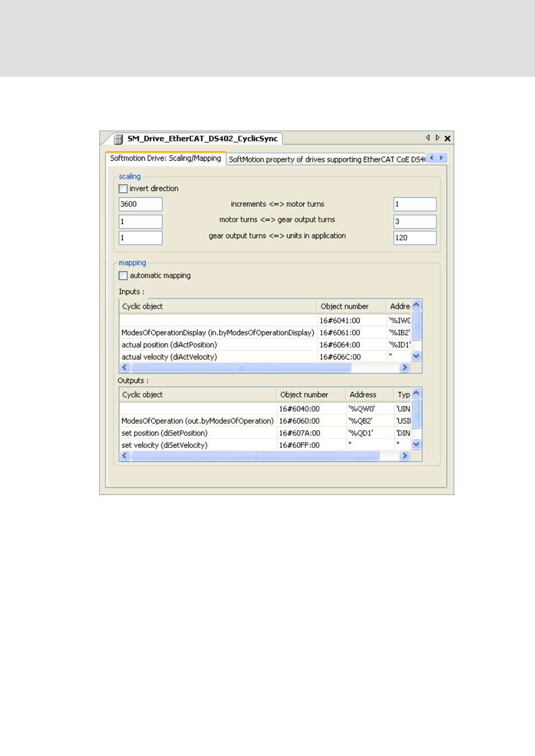This screenshot has width=535, height=756.
Task: Click object number 16#6060:00 cell
Action: pyautogui.click(x=311, y=421)
